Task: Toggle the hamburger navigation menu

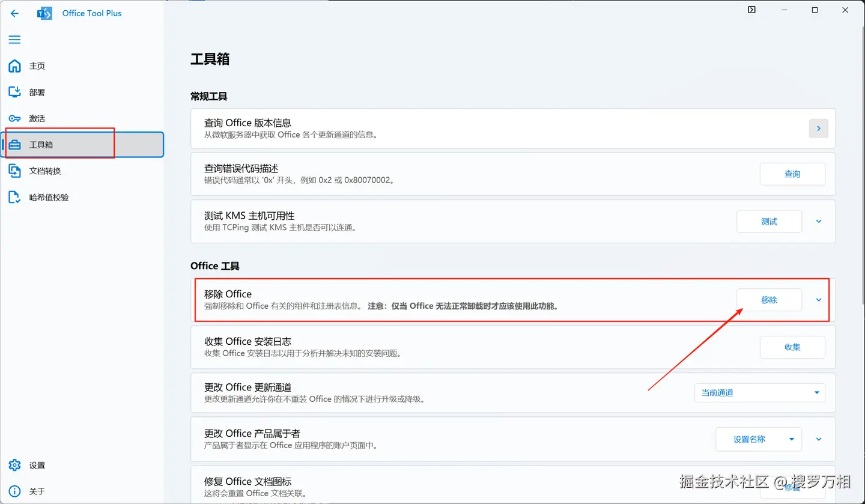Action: (x=15, y=40)
